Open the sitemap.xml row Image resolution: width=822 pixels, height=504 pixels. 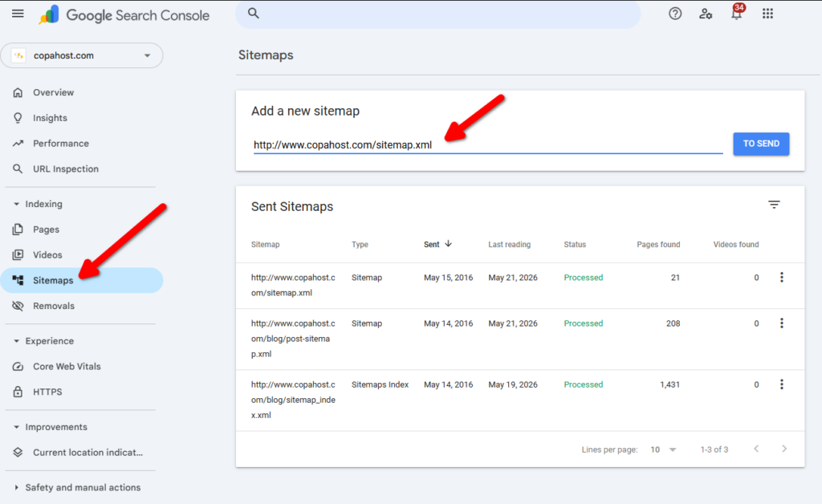[520, 286]
